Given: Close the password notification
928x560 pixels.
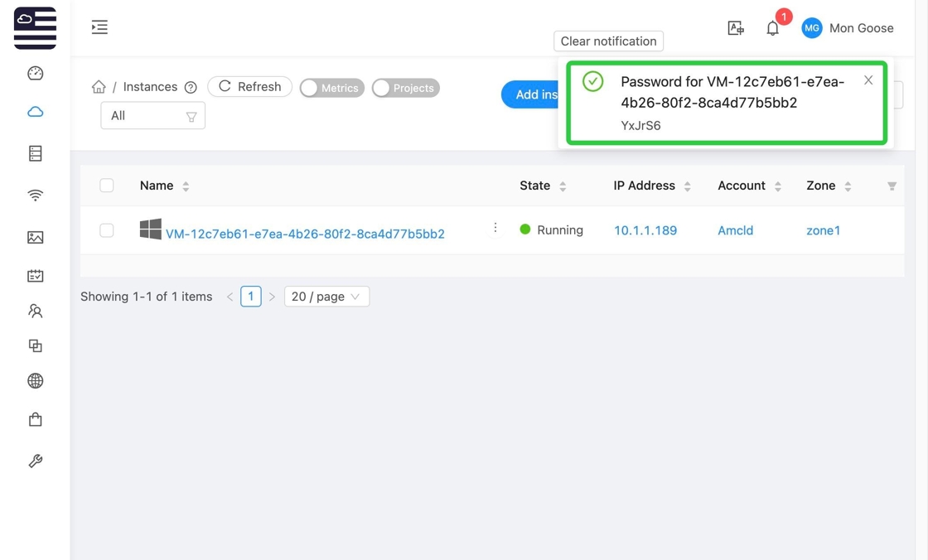Looking at the screenshot, I should (x=868, y=80).
